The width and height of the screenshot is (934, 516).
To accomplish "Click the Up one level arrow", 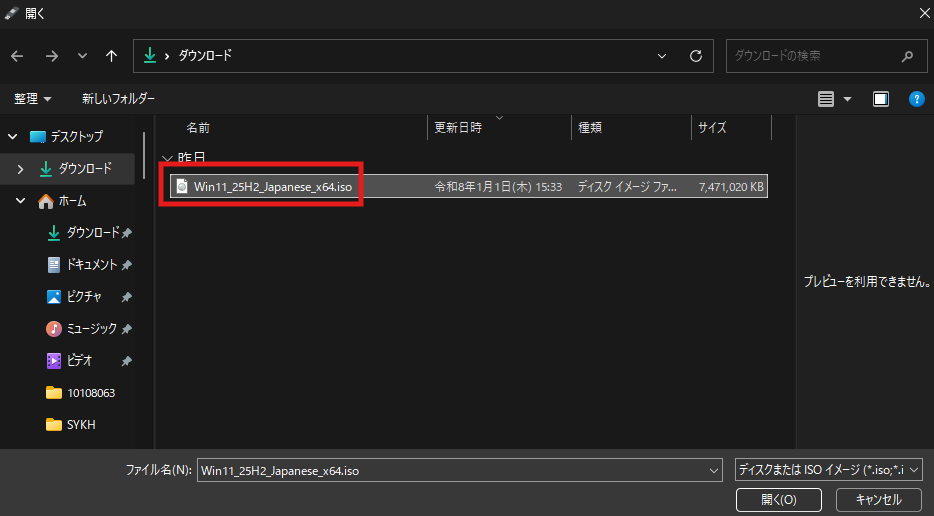I will [x=112, y=56].
